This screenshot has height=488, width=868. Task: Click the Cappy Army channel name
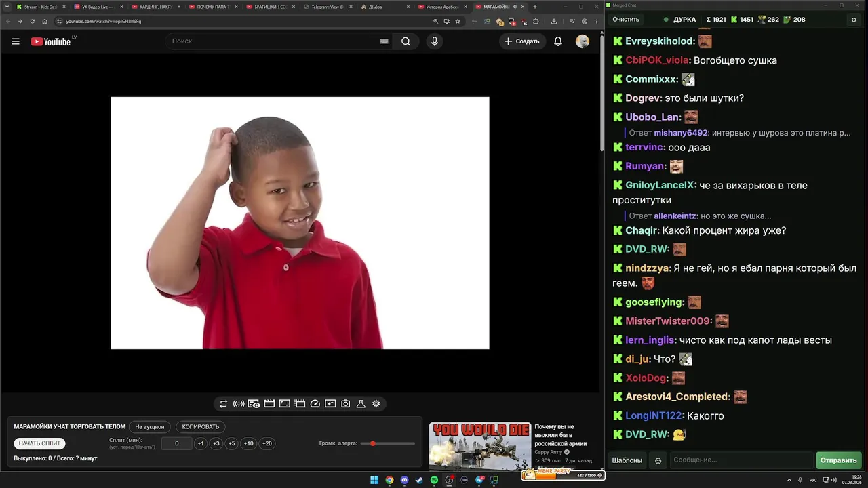point(549,452)
